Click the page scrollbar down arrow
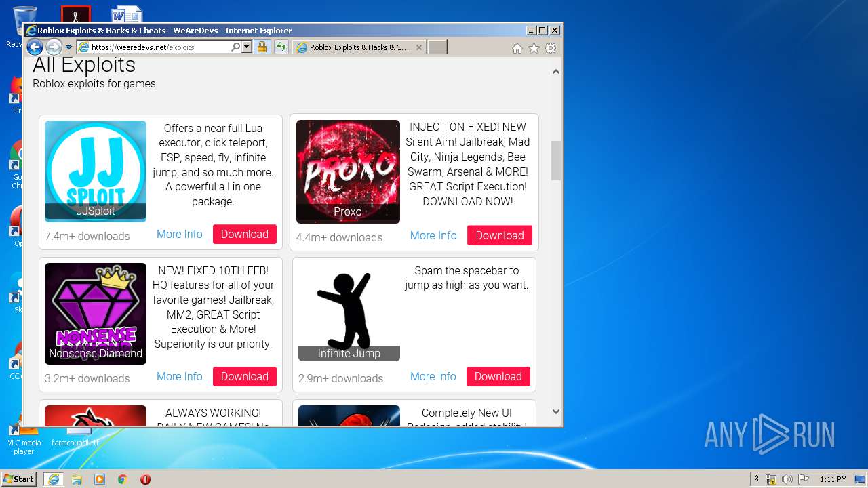Screen dimensions: 868x488 [x=556, y=411]
